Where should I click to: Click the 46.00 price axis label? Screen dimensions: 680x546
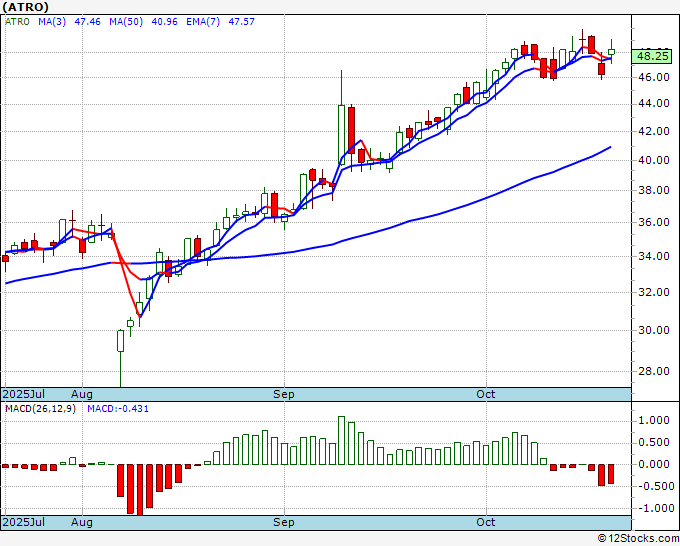[x=654, y=78]
